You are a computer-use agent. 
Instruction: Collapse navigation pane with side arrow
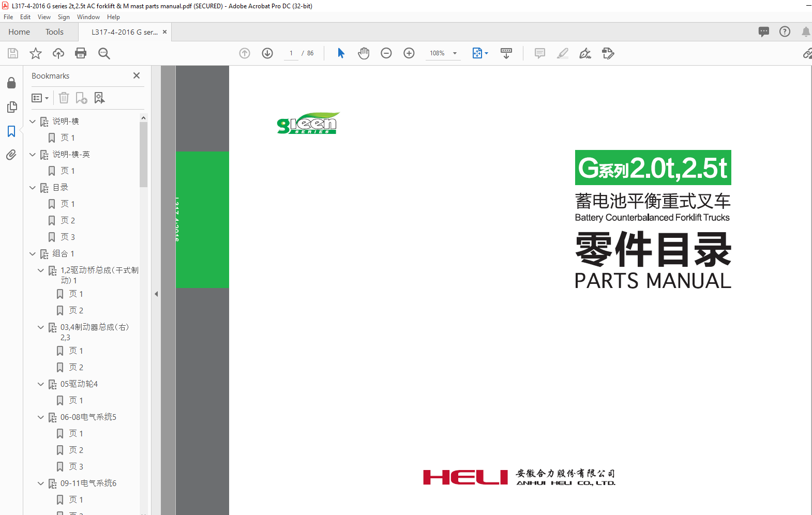pos(156,294)
